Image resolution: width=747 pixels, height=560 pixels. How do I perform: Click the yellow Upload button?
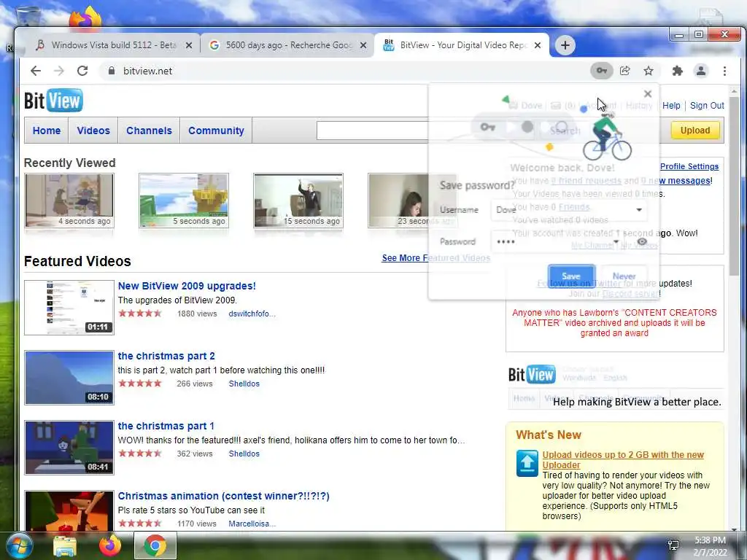click(x=695, y=131)
